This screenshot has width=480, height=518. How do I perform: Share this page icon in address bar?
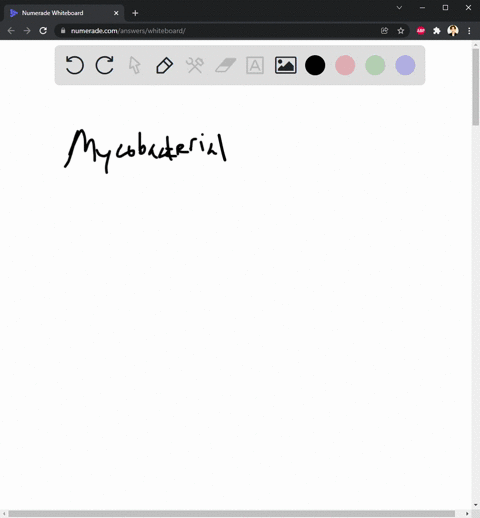point(384,31)
